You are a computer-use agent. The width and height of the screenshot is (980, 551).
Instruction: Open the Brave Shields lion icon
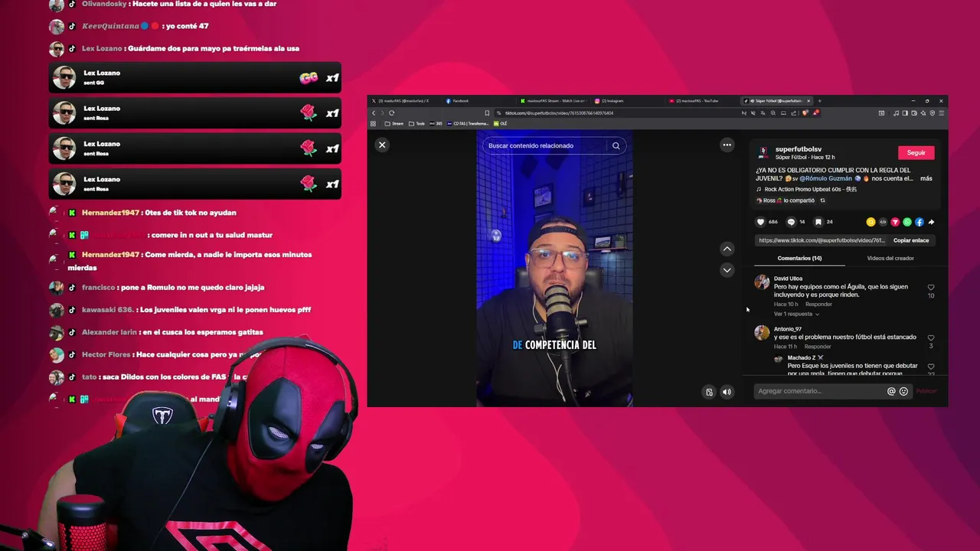point(805,113)
